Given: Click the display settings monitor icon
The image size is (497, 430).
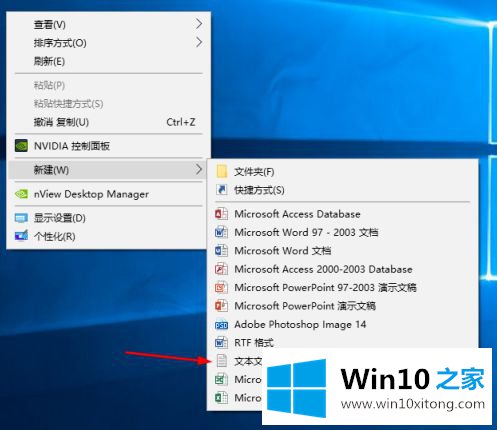Looking at the screenshot, I should pos(21,218).
